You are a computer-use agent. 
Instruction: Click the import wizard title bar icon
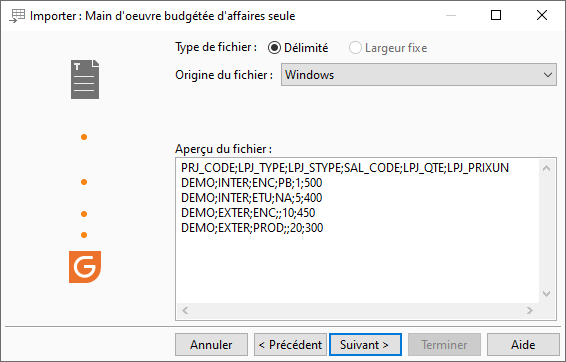click(17, 16)
